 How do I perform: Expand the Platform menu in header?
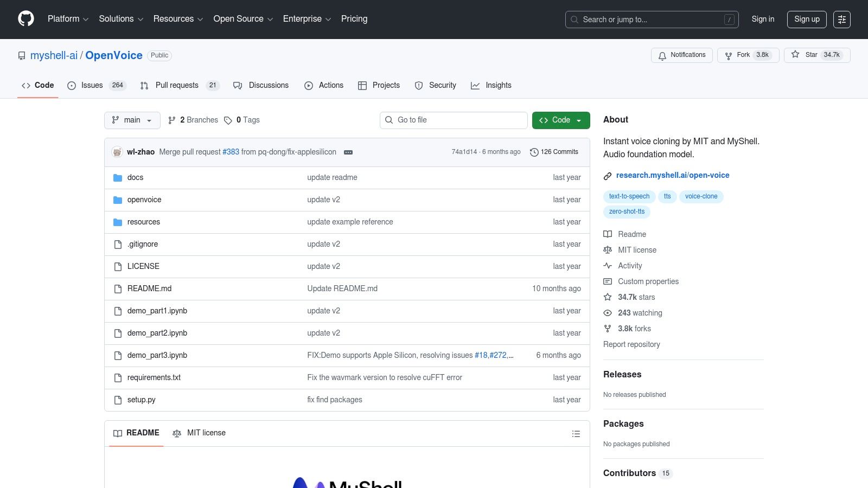(68, 19)
